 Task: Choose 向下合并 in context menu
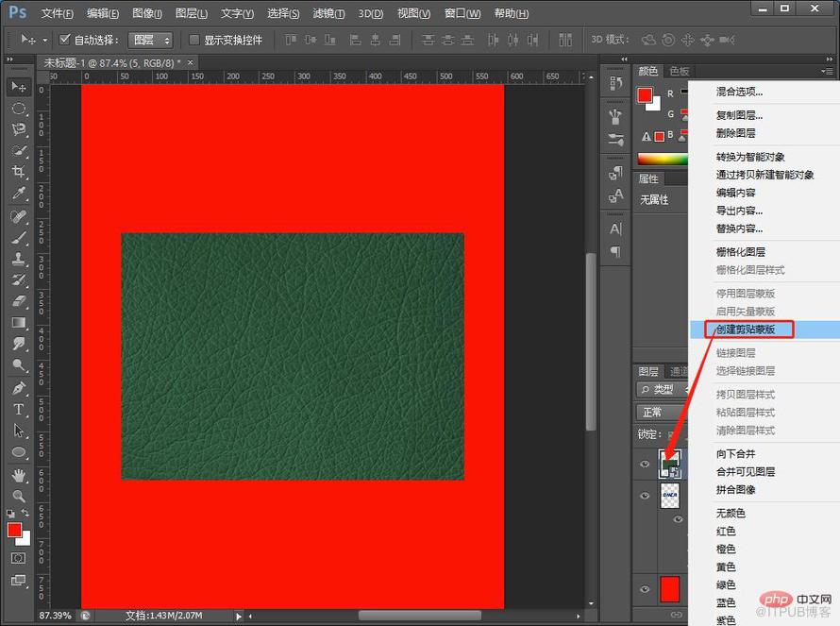coord(735,454)
